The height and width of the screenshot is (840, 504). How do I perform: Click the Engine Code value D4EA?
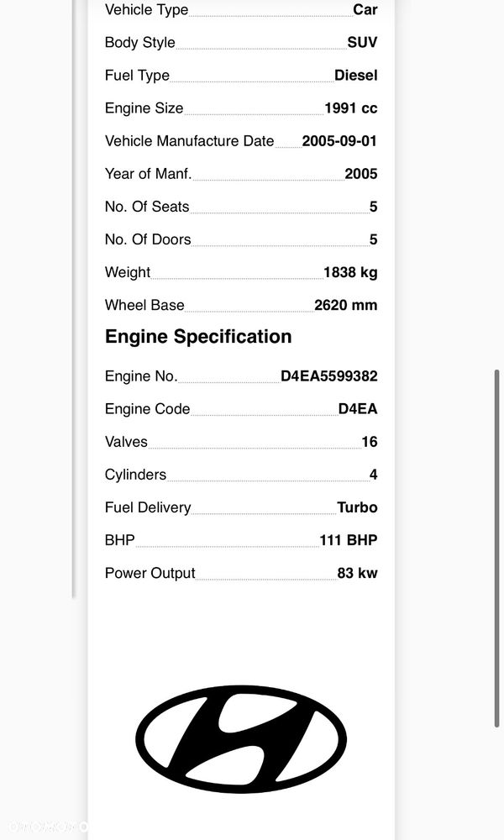click(x=358, y=409)
